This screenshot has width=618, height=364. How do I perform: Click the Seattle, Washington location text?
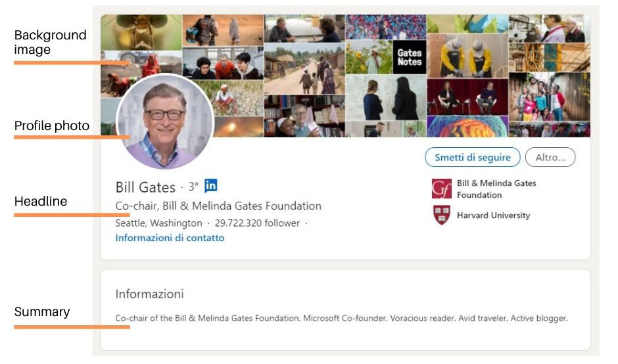(x=158, y=223)
